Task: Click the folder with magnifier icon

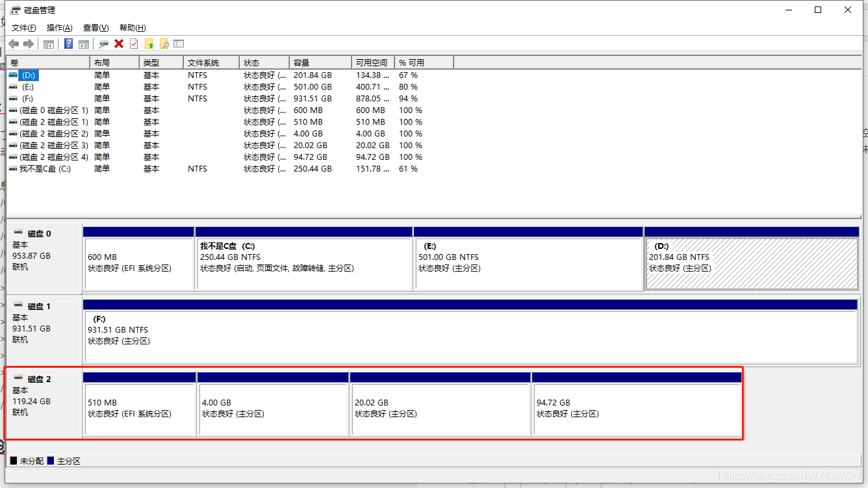Action: (164, 44)
